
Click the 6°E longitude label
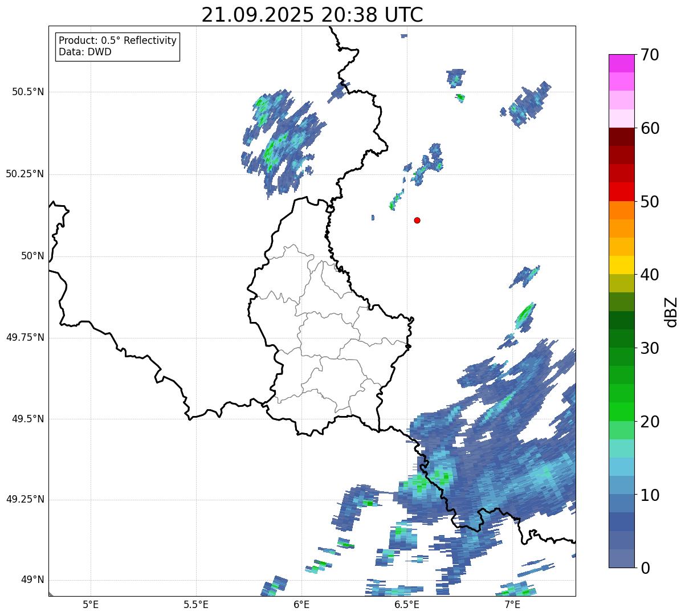[301, 604]
